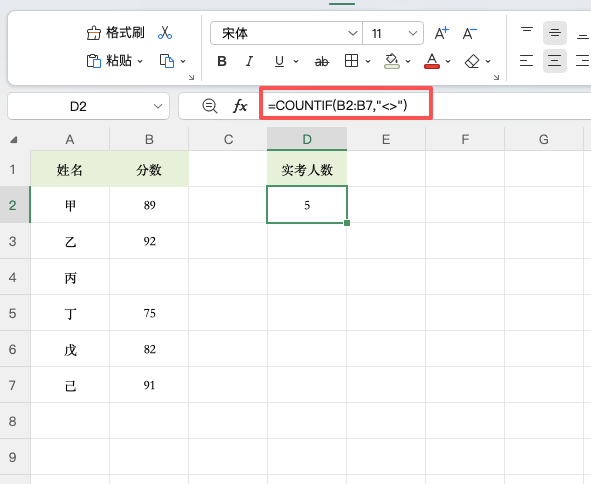Image resolution: width=591 pixels, height=484 pixels.
Task: Click cell with name 戊
Action: (x=70, y=349)
